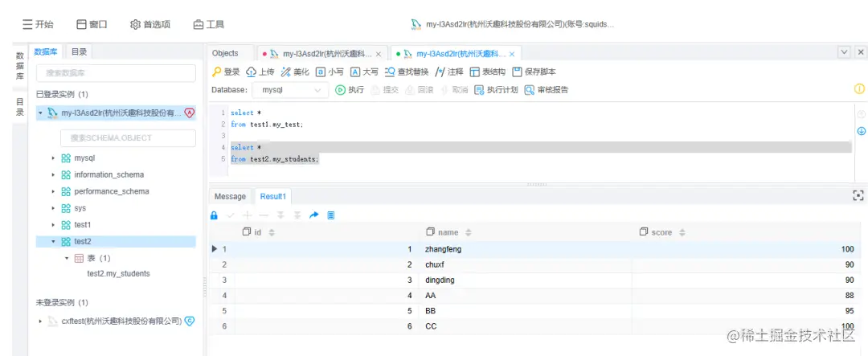Click the blue export arrow in result toolbar
Viewport: 868px width, 356px height.
pos(314,215)
